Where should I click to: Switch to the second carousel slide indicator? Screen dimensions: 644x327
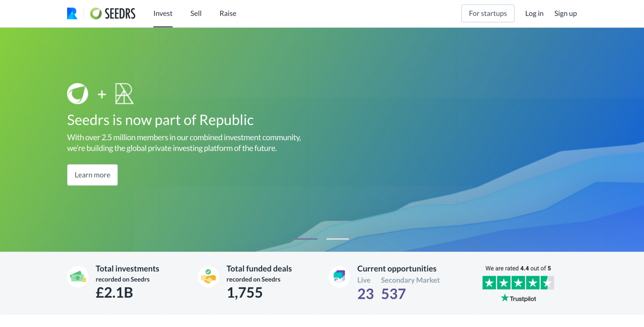tap(338, 239)
